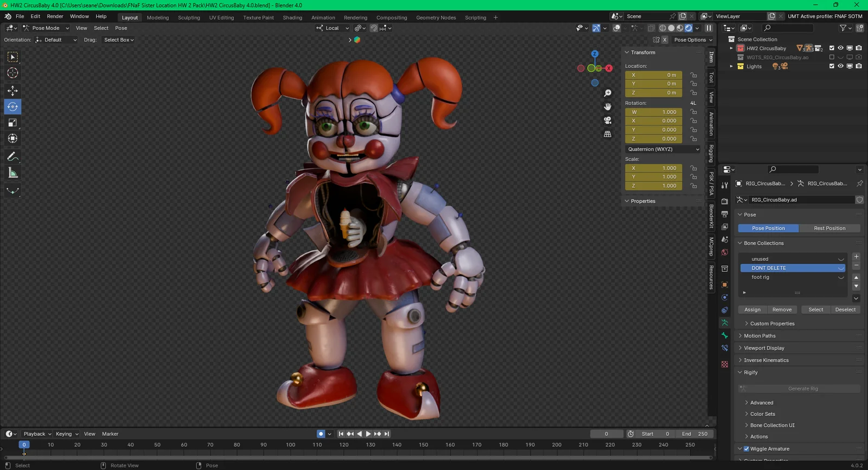Click the Rest Position button
868x470 pixels.
coord(829,228)
